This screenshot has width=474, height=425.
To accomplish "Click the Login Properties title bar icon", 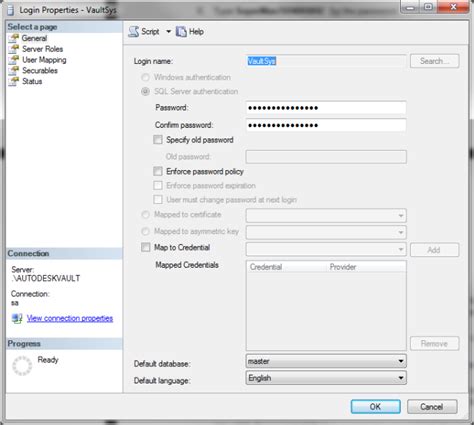I will pos(11,10).
